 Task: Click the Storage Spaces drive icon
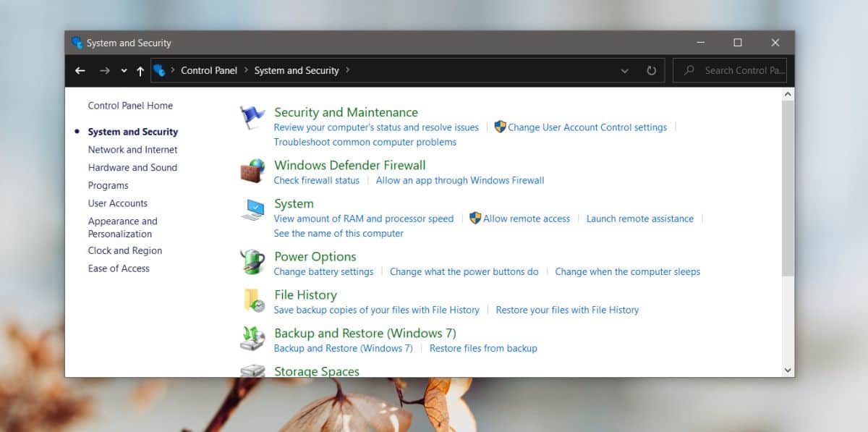253,370
